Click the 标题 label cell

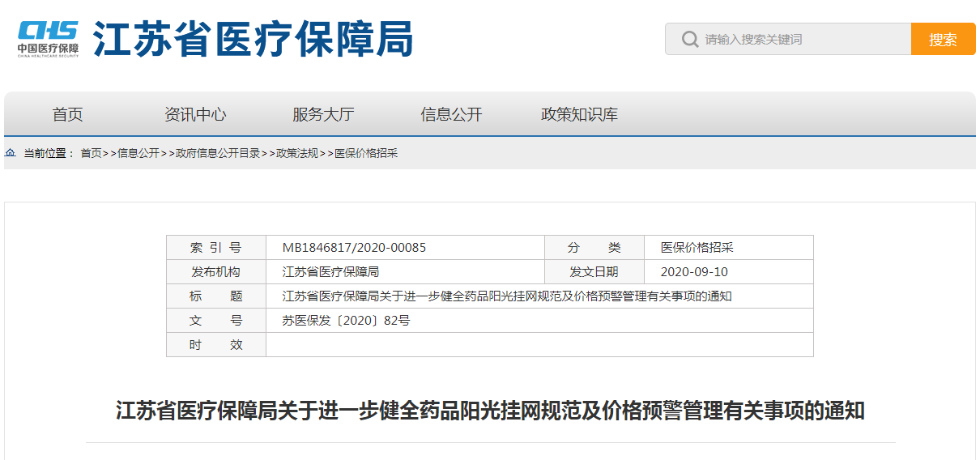[216, 296]
